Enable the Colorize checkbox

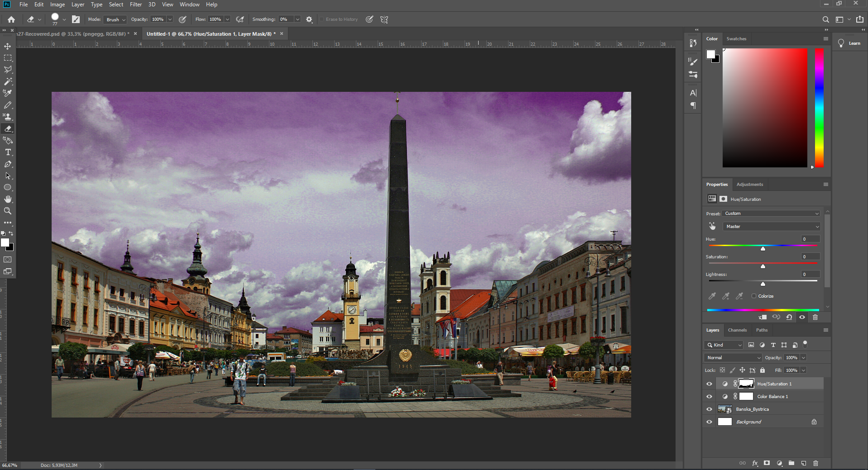754,296
